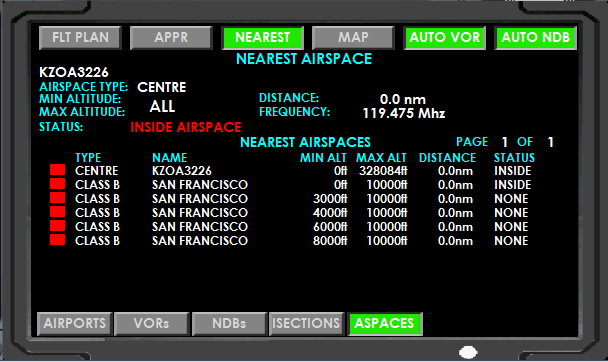Image resolution: width=608 pixels, height=362 pixels.
Task: Show nearest VORs list
Action: tap(152, 324)
